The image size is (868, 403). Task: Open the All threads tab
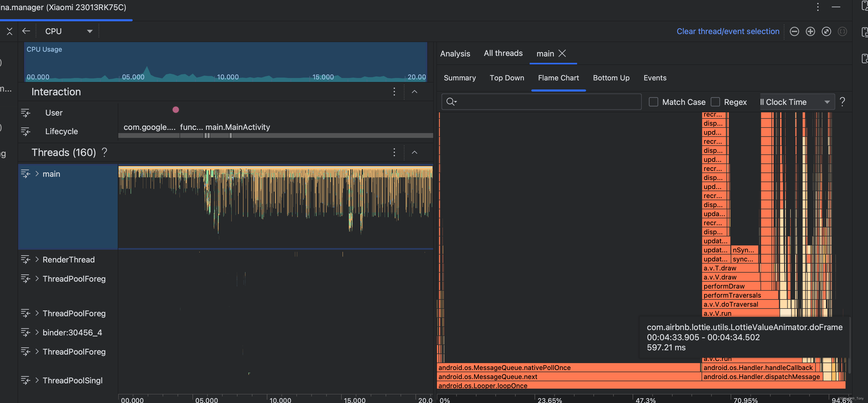[503, 53]
